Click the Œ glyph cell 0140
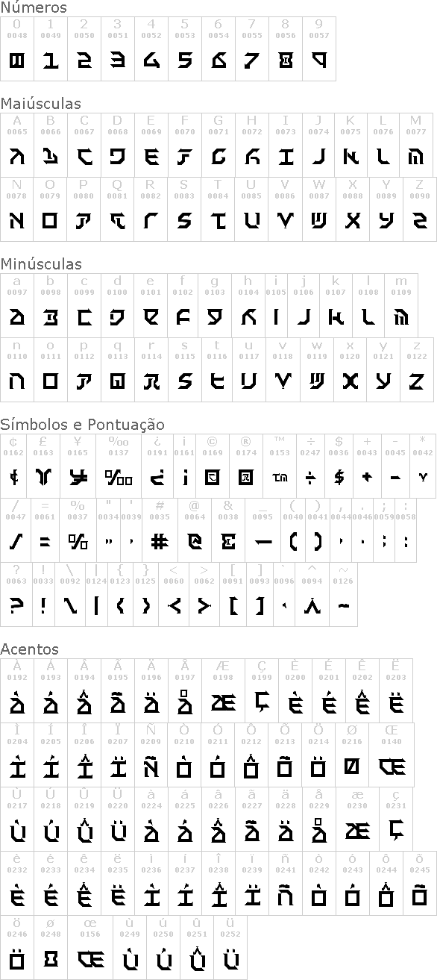The height and width of the screenshot is (980, 440). (392, 755)
